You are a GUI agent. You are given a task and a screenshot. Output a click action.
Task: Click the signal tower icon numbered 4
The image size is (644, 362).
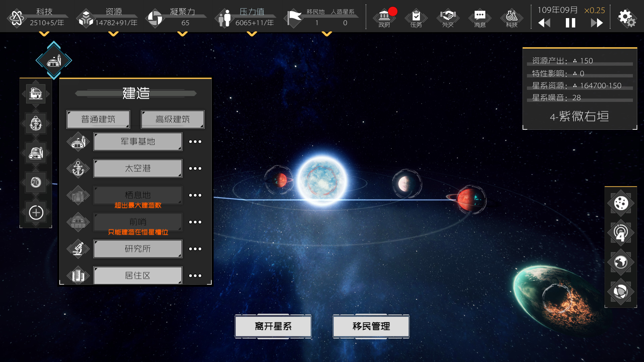tap(621, 233)
